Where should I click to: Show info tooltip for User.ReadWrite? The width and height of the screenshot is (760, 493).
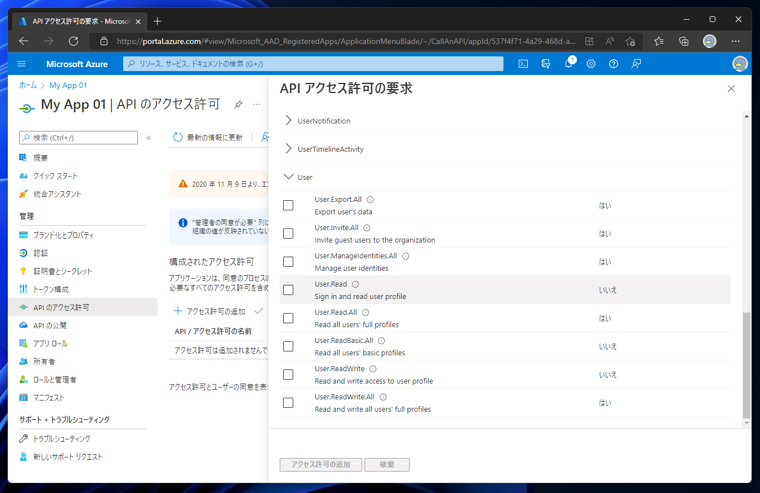pyautogui.click(x=373, y=369)
